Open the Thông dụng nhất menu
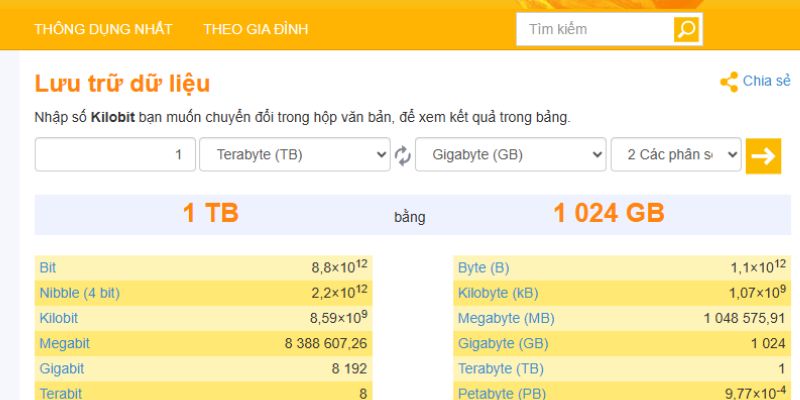The image size is (800, 400). [103, 29]
